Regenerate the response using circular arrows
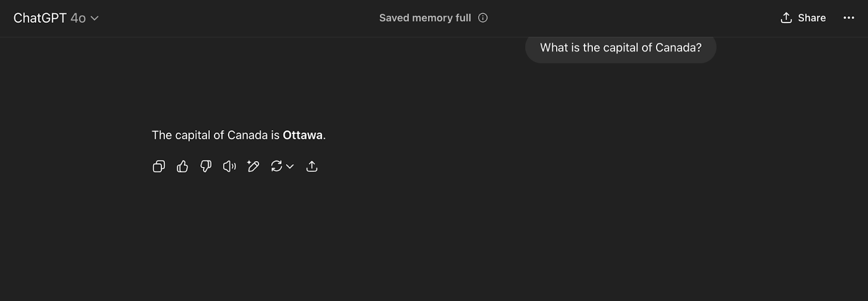This screenshot has width=868, height=301. pyautogui.click(x=276, y=166)
